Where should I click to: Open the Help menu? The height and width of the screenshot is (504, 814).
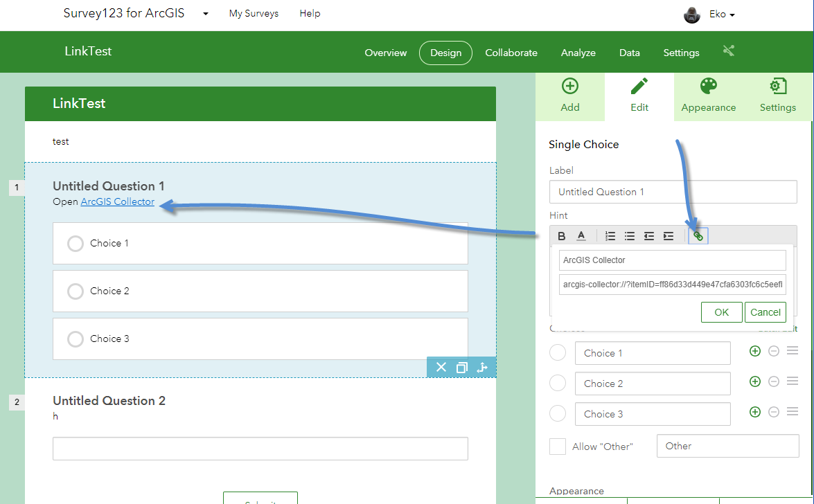(310, 13)
